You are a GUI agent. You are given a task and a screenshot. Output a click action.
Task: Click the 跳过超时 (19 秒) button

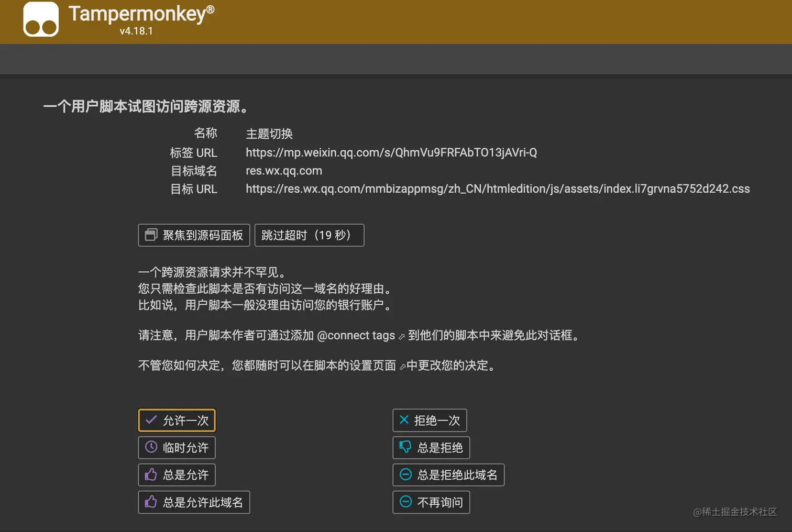pos(309,235)
